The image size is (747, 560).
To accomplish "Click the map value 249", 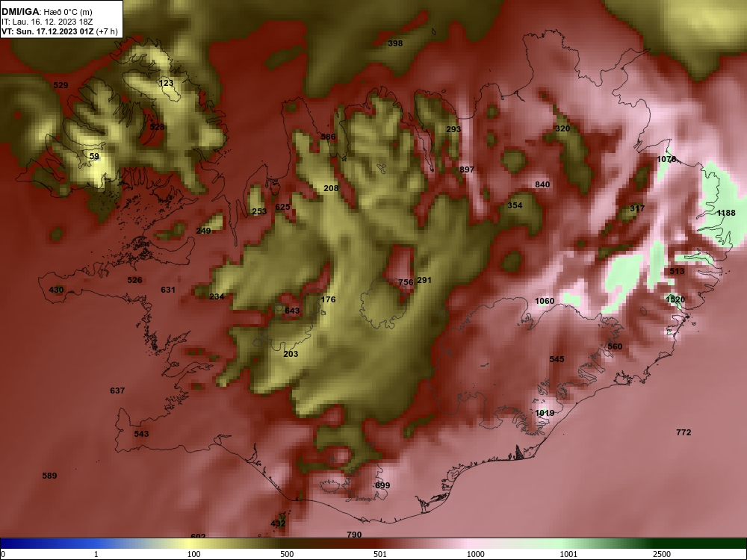I will pos(203,231).
